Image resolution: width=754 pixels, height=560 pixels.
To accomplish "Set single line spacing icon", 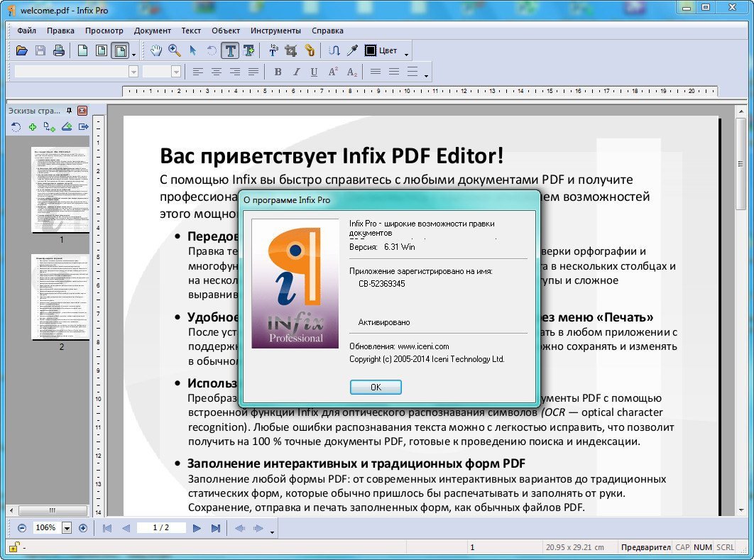I will pyautogui.click(x=376, y=72).
